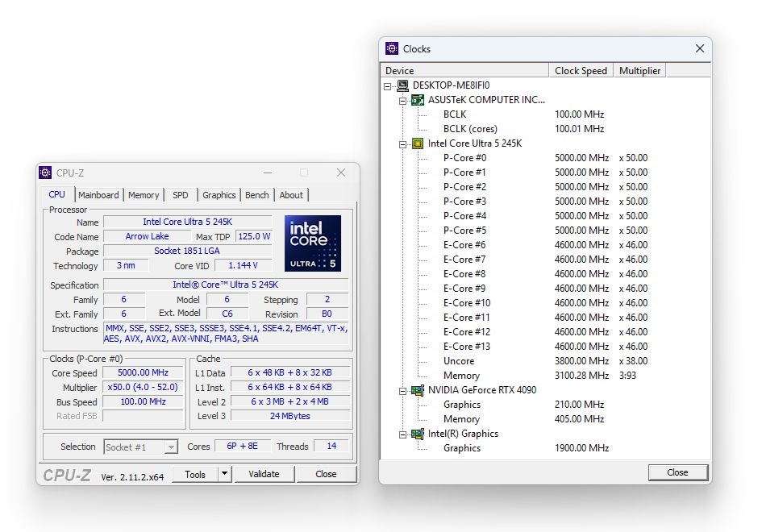
Task: Click the Specification value field
Action: point(227,285)
